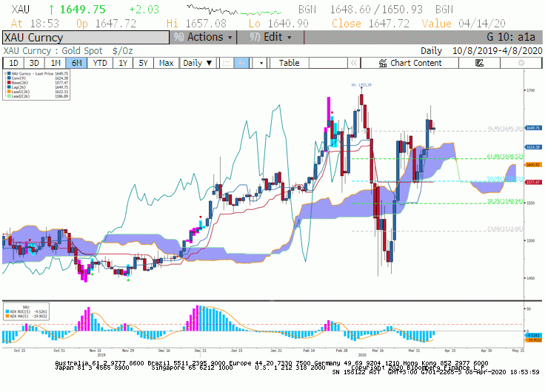Viewport: 545px width, 392px height.
Task: Open the 97) Edit menu
Action: coord(270,37)
